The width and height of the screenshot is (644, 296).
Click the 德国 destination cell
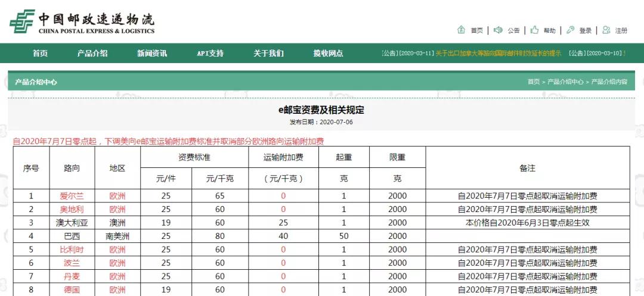pyautogui.click(x=72, y=290)
